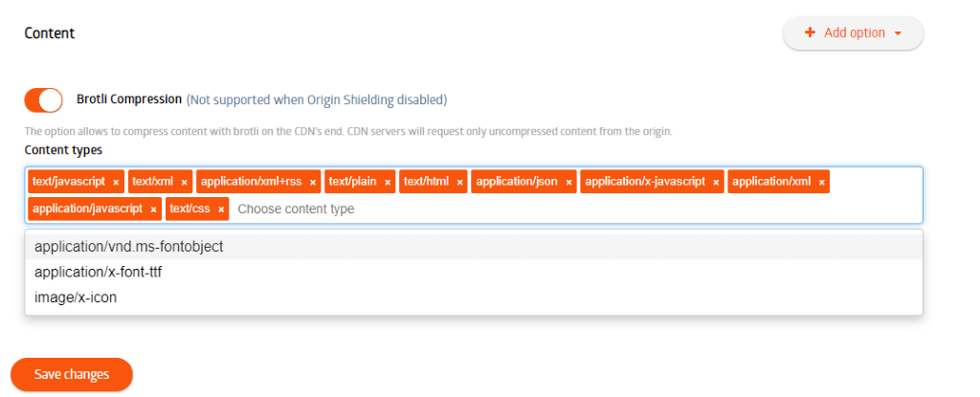
Task: Delete the application/xml+rss tag
Action: click(x=313, y=182)
